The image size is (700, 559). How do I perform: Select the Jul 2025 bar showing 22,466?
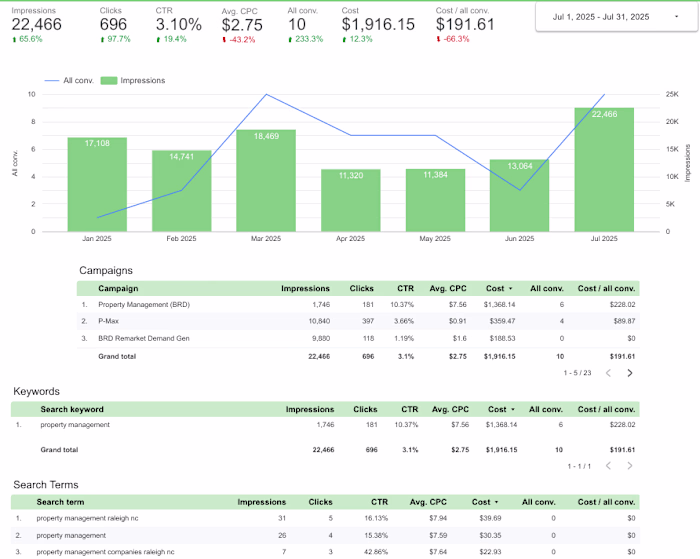604,170
